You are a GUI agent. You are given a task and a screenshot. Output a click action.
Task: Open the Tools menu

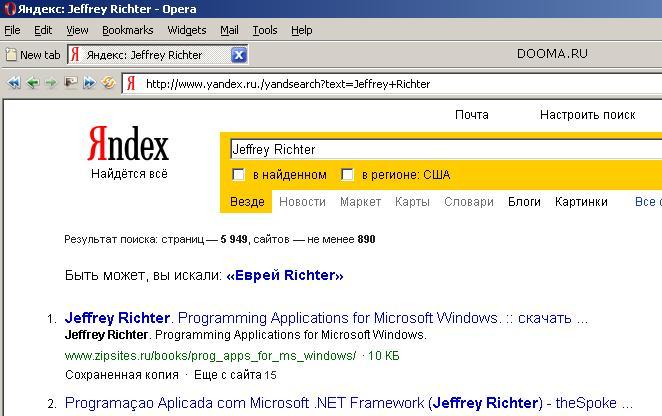coord(265,30)
